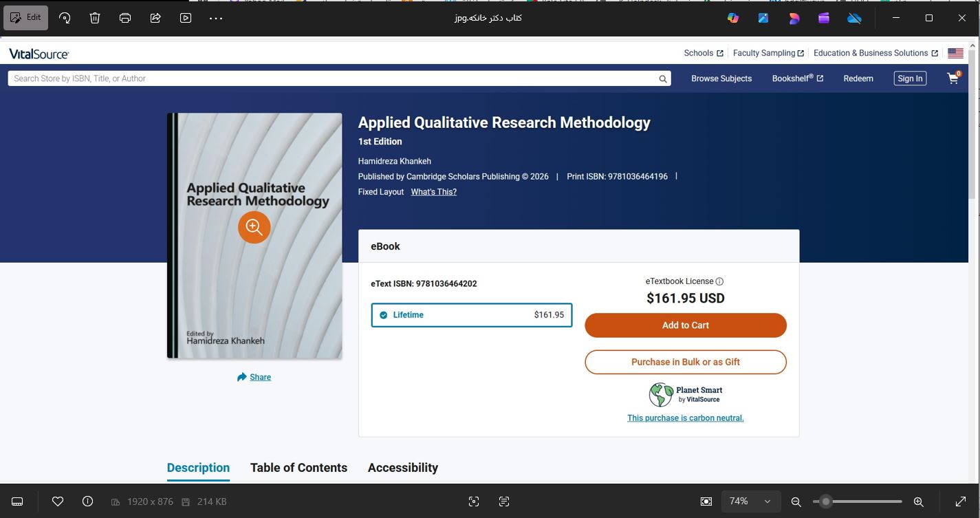Add image to favorites with heart icon

point(58,501)
